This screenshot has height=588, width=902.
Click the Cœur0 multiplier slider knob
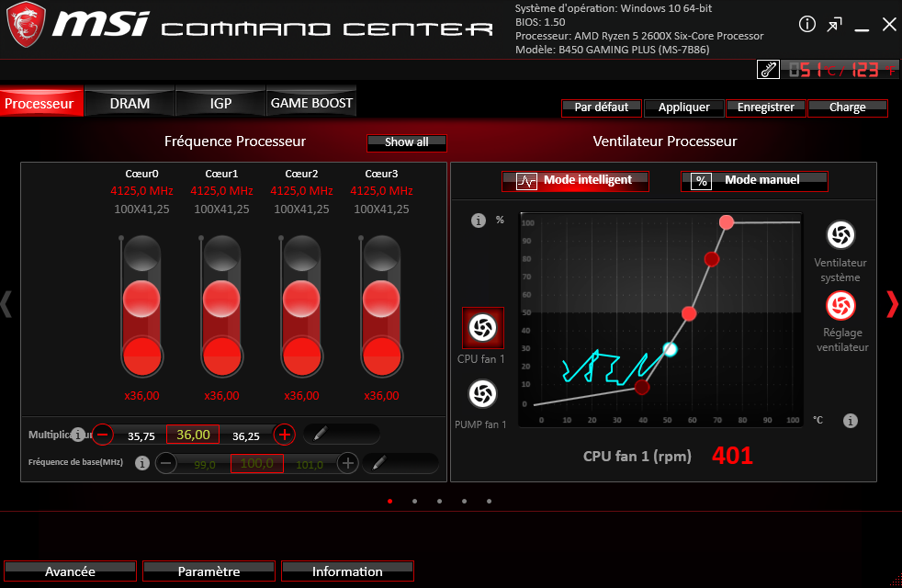pos(141,300)
